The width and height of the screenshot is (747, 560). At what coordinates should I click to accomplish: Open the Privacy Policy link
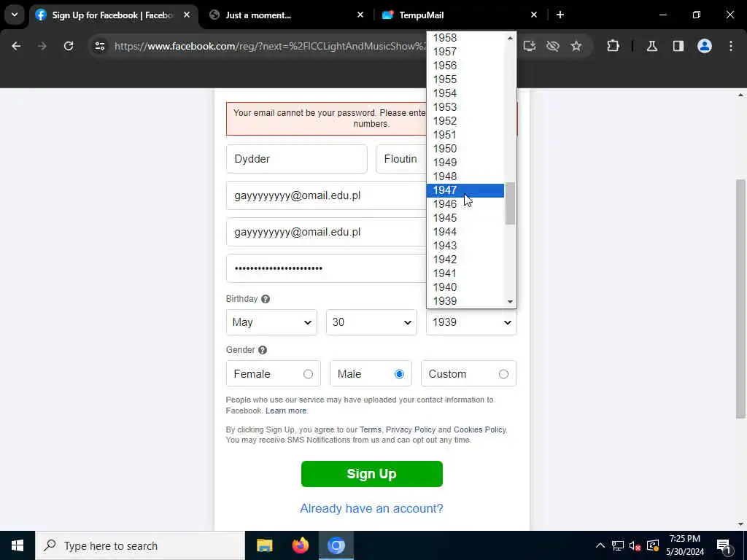[x=411, y=430]
